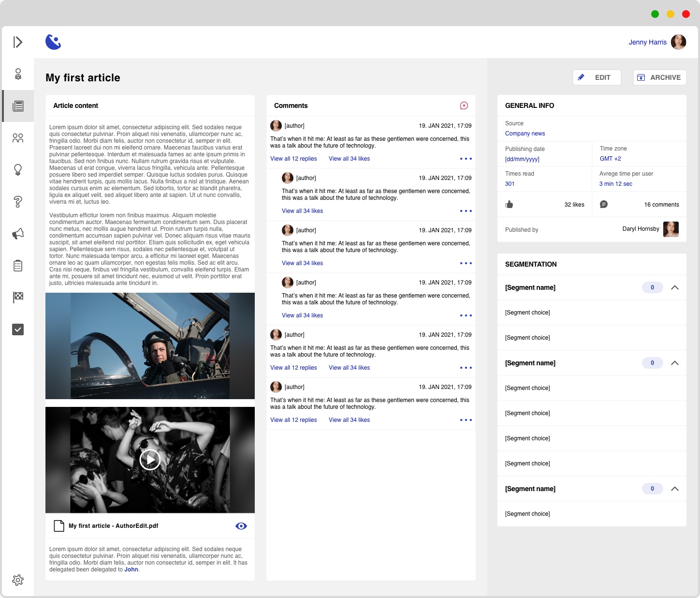
Task: Click the EDIT button
Action: point(597,77)
